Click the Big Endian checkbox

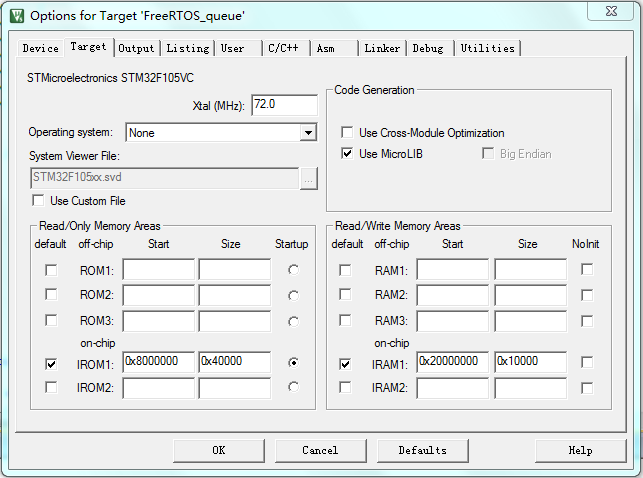pos(488,154)
